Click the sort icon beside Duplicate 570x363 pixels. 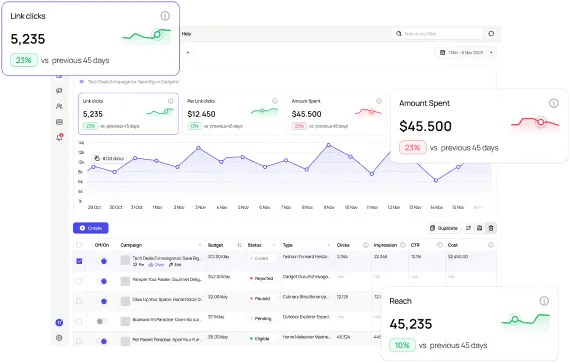coord(468,228)
